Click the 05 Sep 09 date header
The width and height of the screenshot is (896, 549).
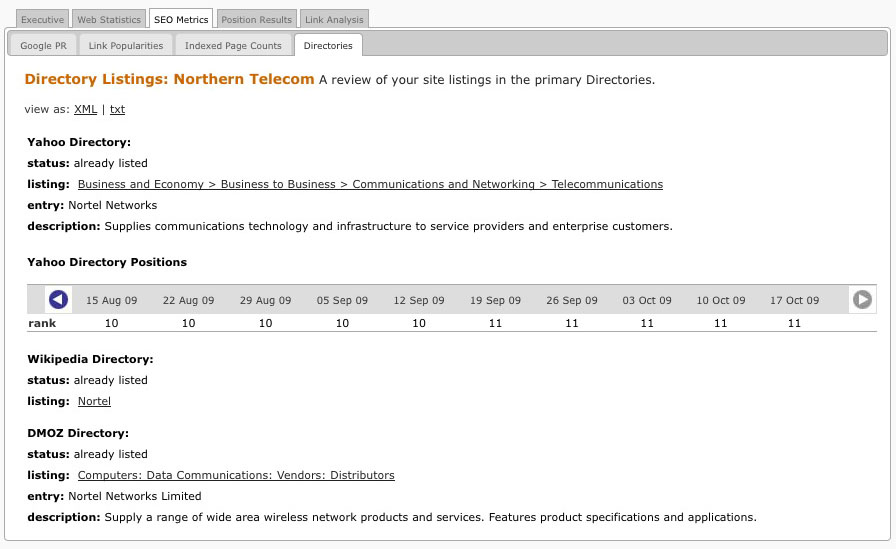[x=342, y=300]
